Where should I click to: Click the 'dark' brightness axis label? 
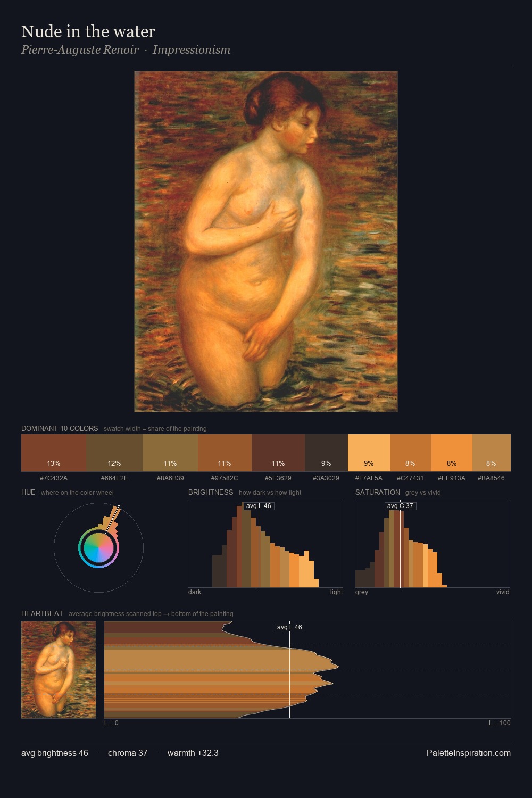[195, 592]
